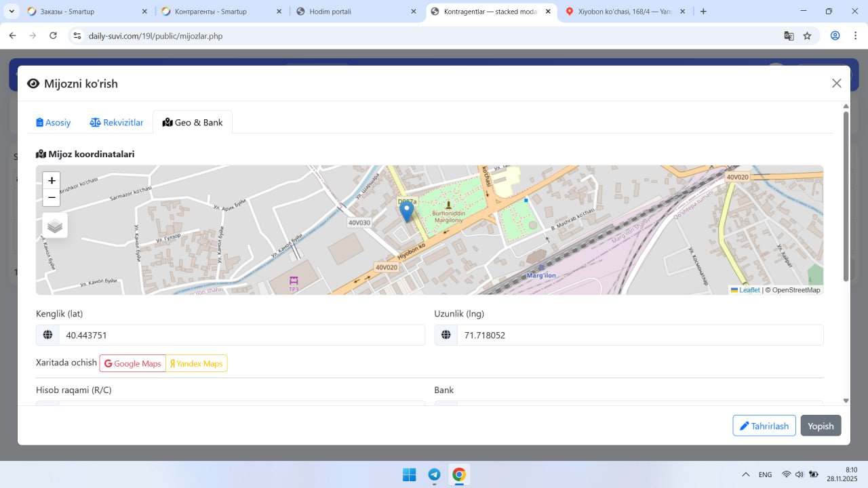
Task: Bookmark this page with star icon
Action: pyautogui.click(x=807, y=36)
